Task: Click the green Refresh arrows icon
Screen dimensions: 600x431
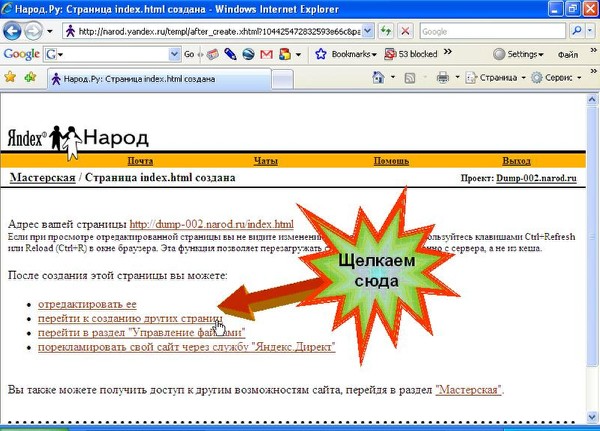Action: pos(386,31)
